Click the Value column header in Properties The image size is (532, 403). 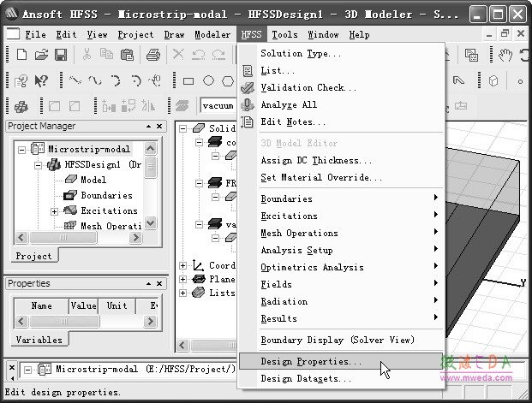pyautogui.click(x=83, y=305)
